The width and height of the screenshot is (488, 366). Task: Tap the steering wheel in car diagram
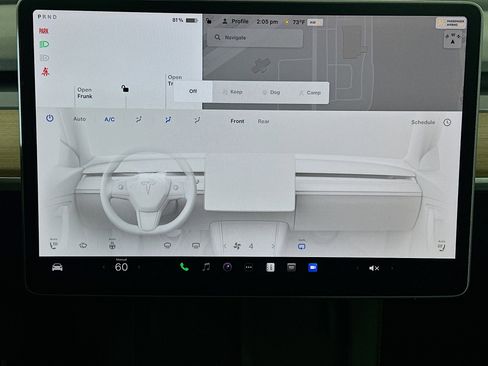point(147,193)
